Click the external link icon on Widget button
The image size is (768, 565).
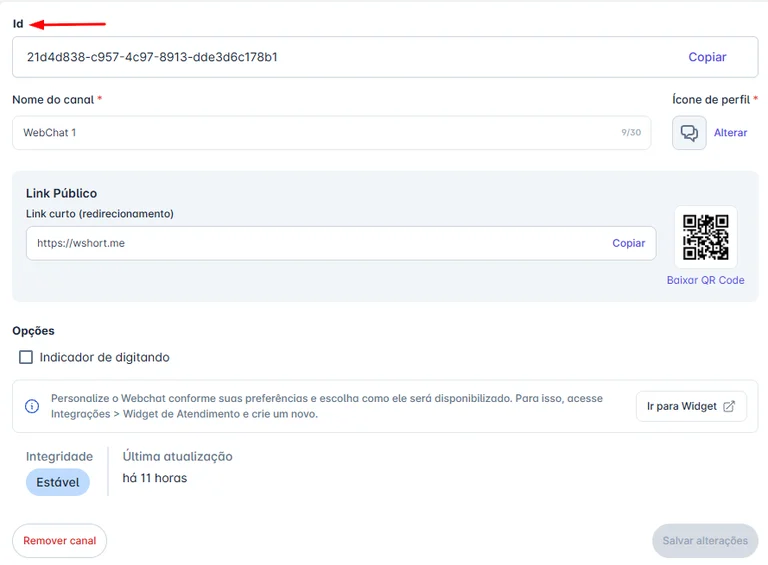click(729, 406)
